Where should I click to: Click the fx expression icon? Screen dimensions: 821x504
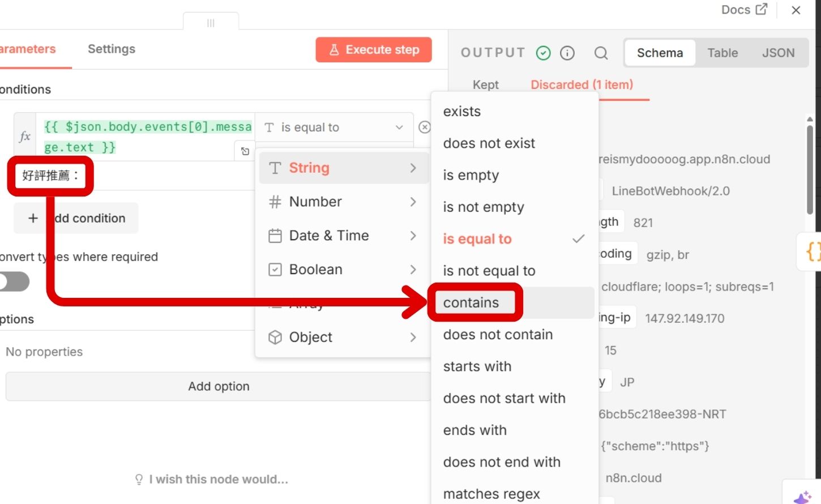tap(25, 136)
